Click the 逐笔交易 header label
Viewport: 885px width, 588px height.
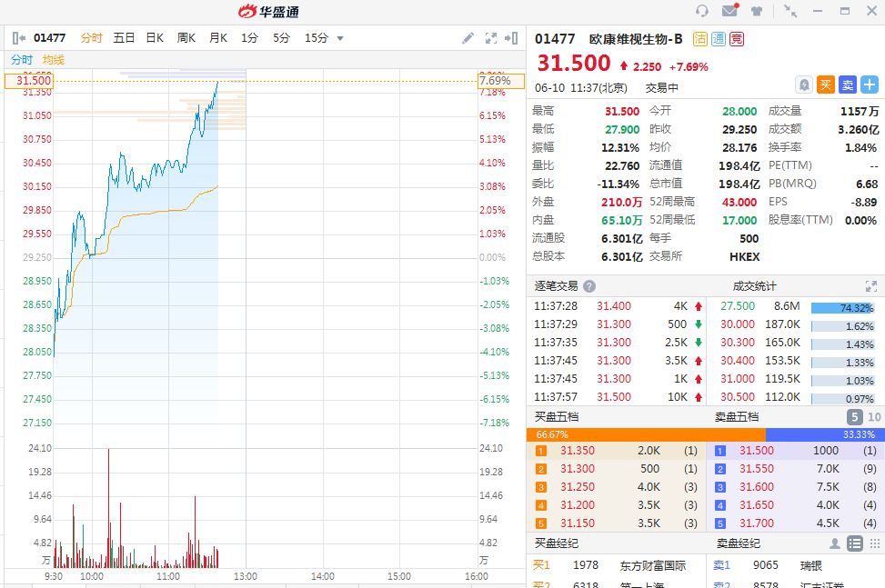tap(556, 286)
